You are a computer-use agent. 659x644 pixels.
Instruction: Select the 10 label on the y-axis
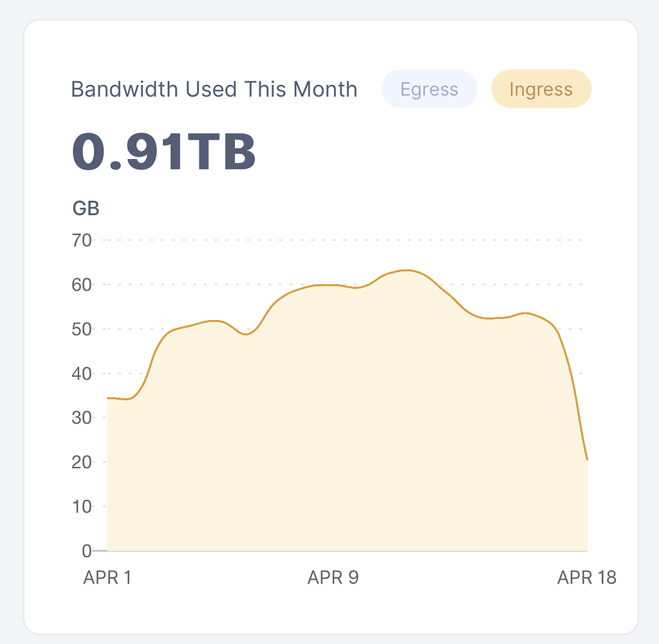[82, 507]
